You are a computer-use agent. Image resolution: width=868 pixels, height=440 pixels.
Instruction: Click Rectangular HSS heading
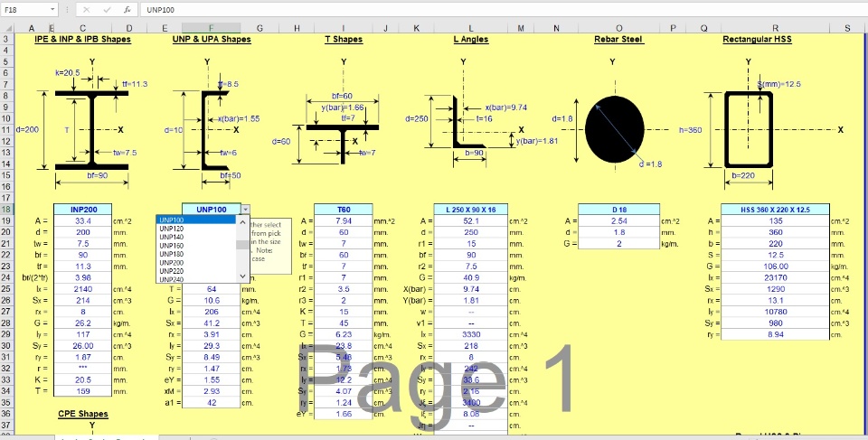click(x=758, y=39)
